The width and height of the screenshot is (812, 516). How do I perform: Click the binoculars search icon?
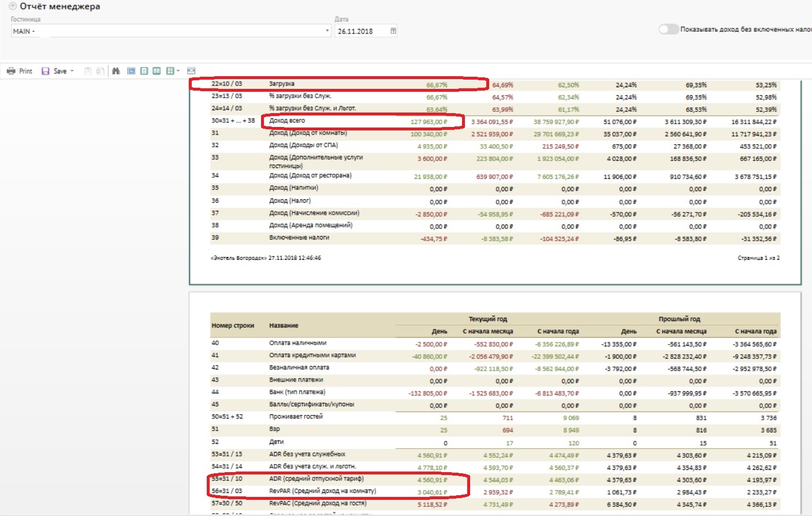[x=116, y=71]
